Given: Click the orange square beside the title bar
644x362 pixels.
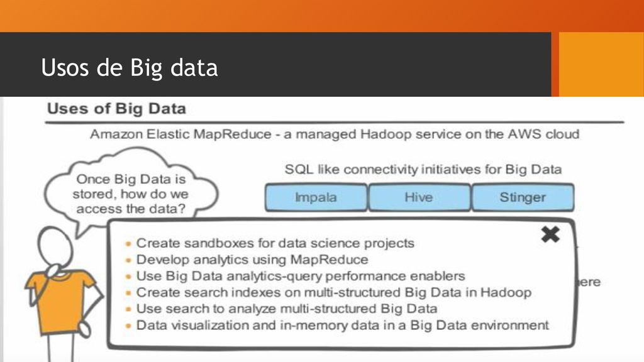Looking at the screenshot, I should point(601,65).
